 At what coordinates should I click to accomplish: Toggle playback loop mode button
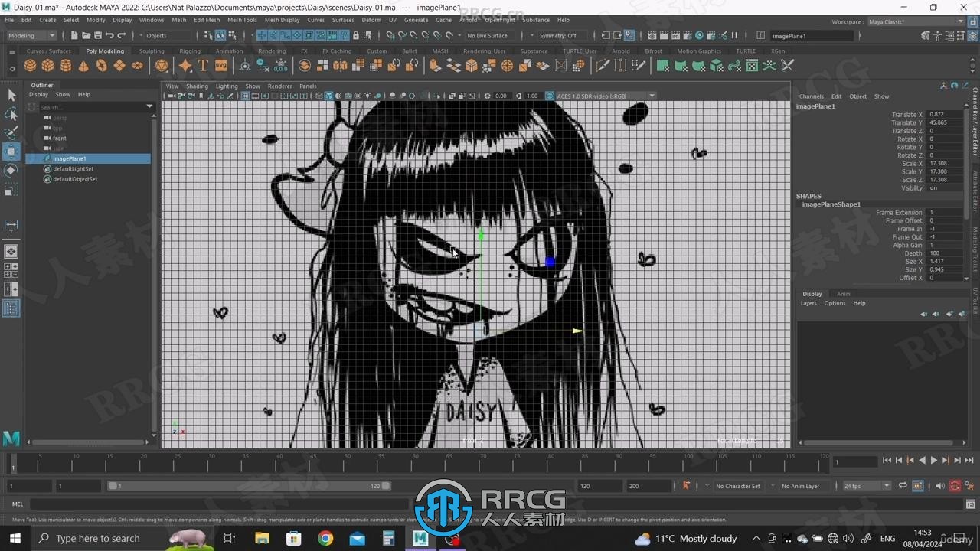pyautogui.click(x=903, y=486)
